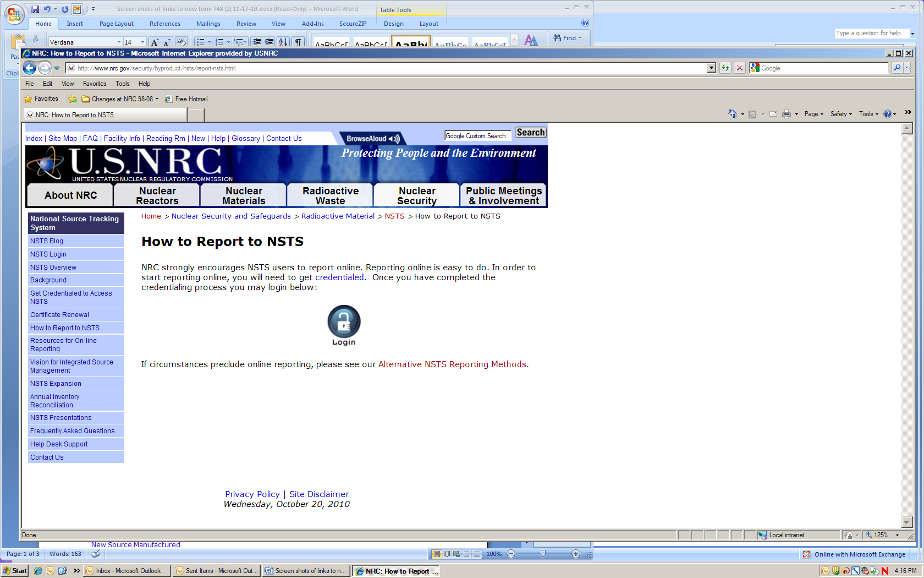Open Word's Help icon in the ribbon
This screenshot has height=578, width=924.
click(x=585, y=23)
